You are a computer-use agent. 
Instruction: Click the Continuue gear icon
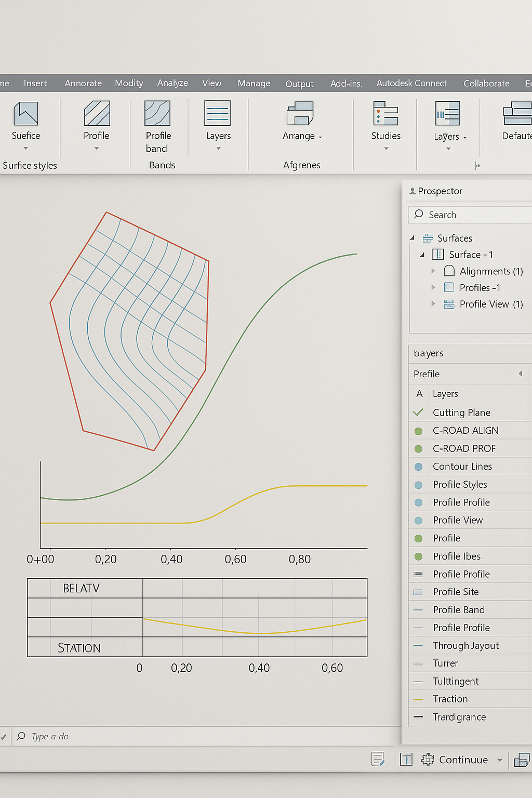428,760
